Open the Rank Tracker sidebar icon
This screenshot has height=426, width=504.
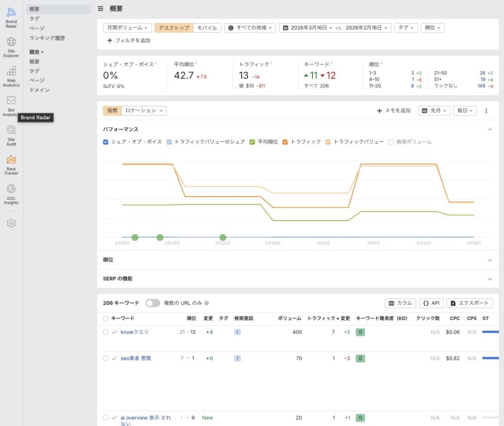pos(11,164)
